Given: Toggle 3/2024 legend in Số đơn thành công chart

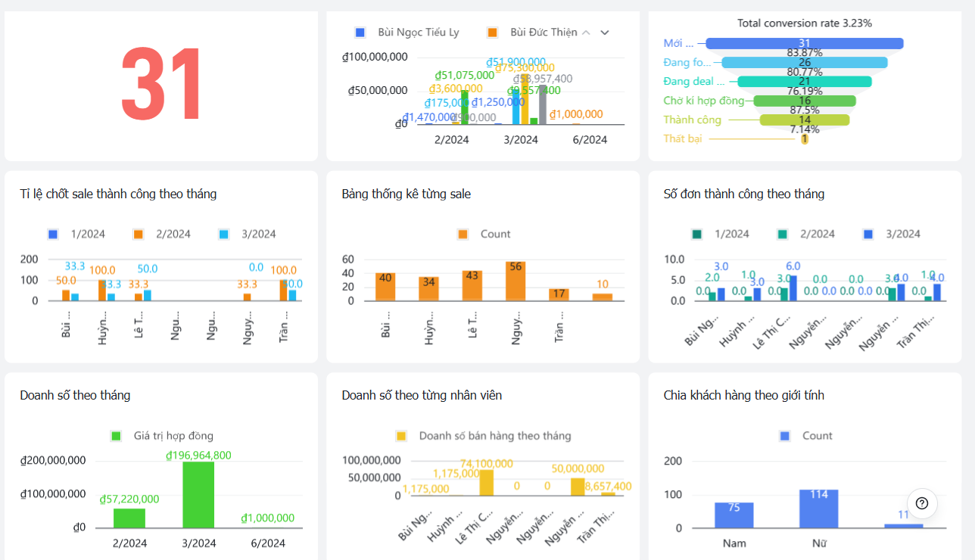Looking at the screenshot, I should coord(891,234).
